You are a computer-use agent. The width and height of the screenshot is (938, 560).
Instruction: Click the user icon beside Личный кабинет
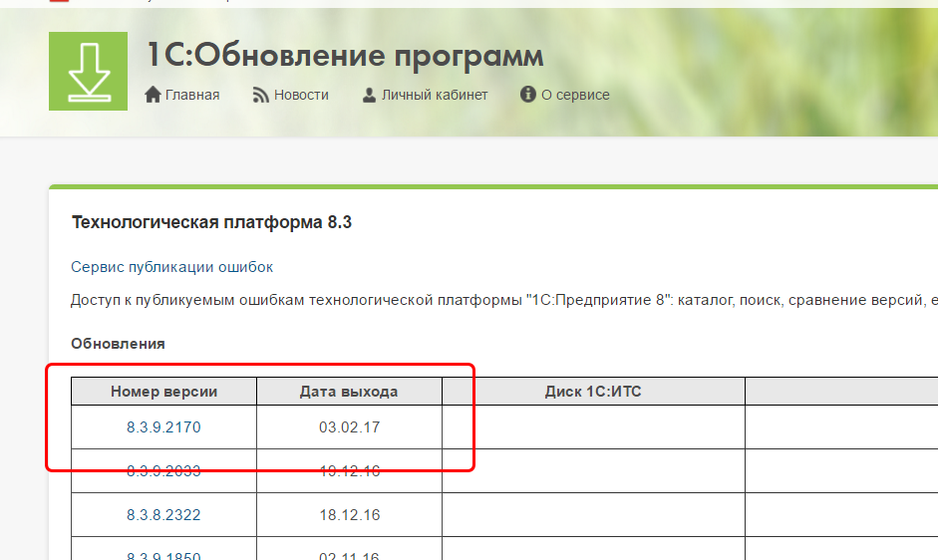tap(369, 95)
